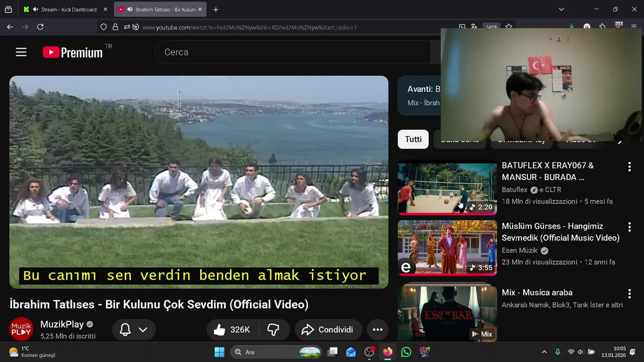This screenshot has width=644, height=362.
Task: Click the Firefox back arrow
Action: click(x=10, y=27)
